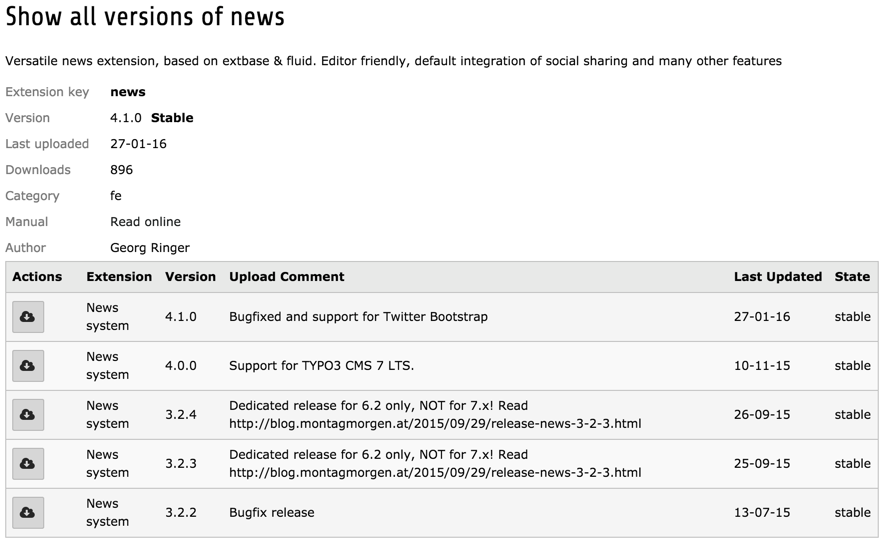Open the blog URL in the 3.2.4 row
The width and height of the screenshot is (886, 547).
coord(435,424)
